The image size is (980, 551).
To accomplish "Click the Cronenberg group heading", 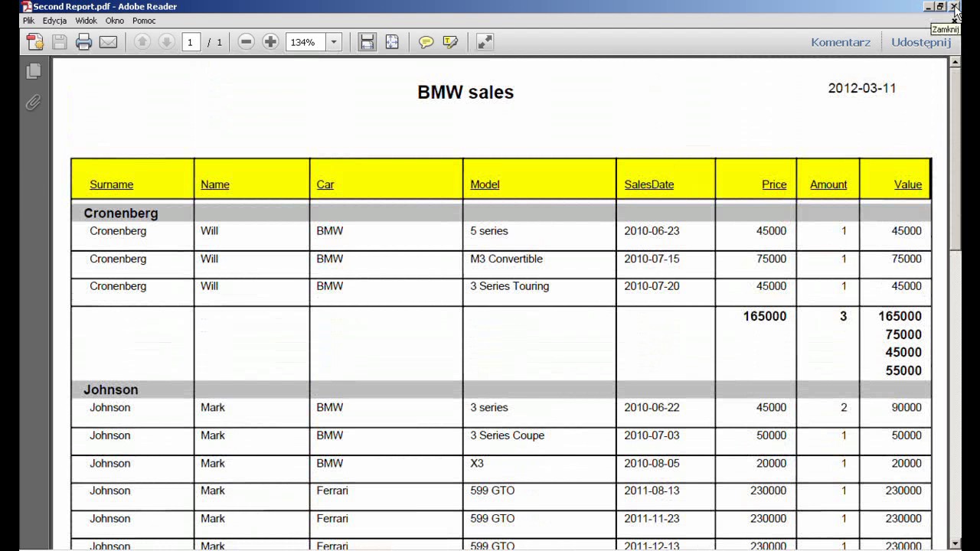I will point(121,213).
